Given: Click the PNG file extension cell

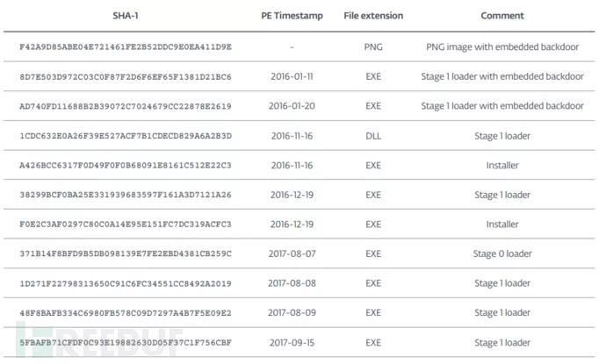Looking at the screenshot, I should (x=372, y=46).
